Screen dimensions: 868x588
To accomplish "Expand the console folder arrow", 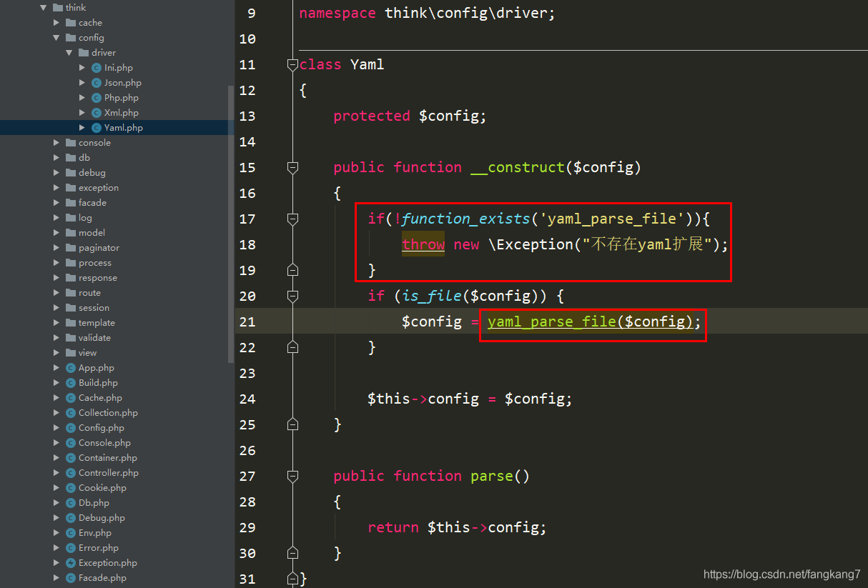I will click(x=56, y=143).
